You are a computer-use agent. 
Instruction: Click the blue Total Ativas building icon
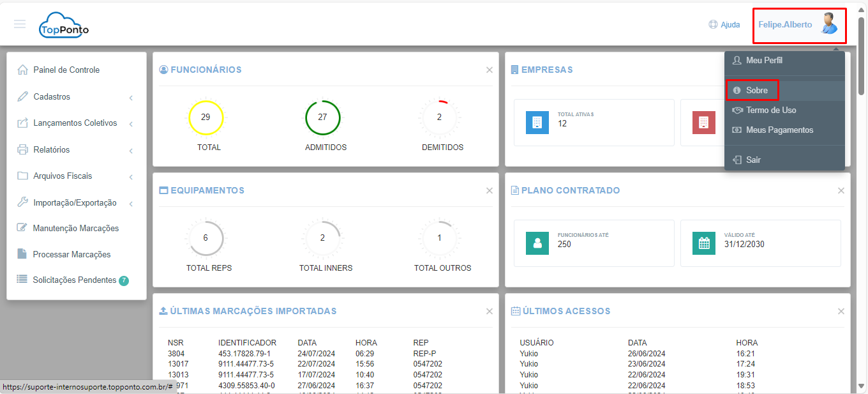click(537, 123)
